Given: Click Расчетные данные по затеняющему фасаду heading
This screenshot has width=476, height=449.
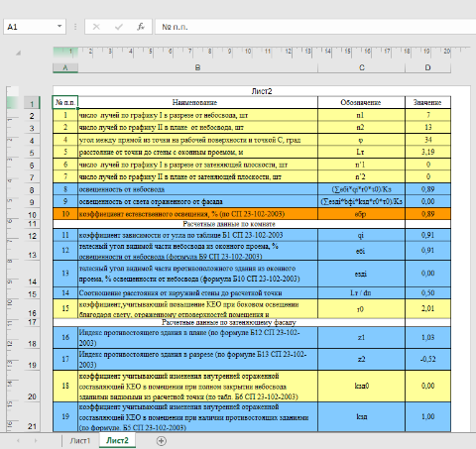Looking at the screenshot, I should click(x=229, y=322).
